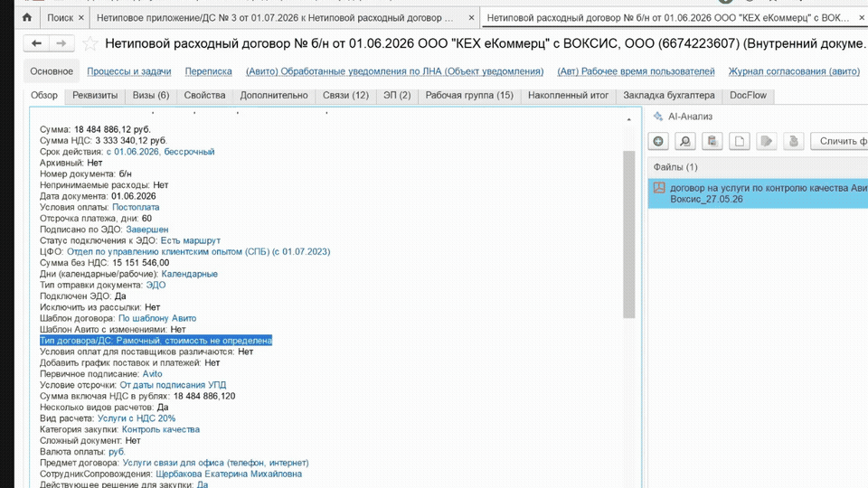Image resolution: width=868 pixels, height=488 pixels.
Task: Open the ЦФО Отдел по управлению клиентским опытом link
Action: [x=199, y=252]
